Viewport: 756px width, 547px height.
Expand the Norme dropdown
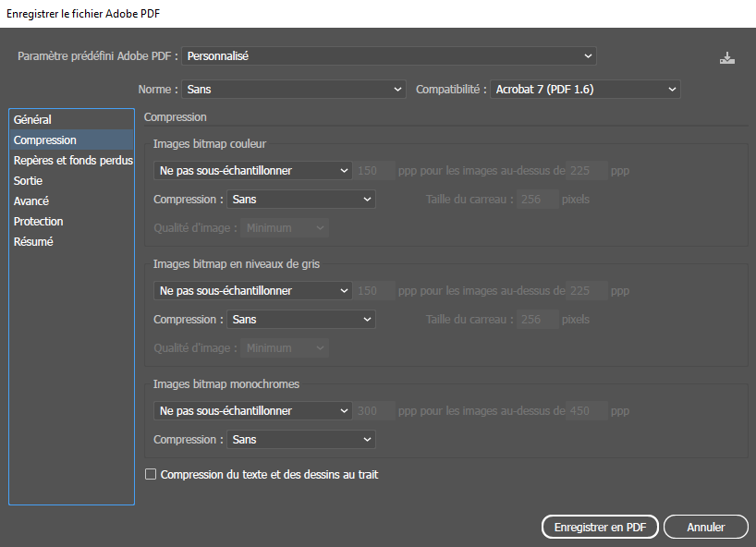point(294,90)
